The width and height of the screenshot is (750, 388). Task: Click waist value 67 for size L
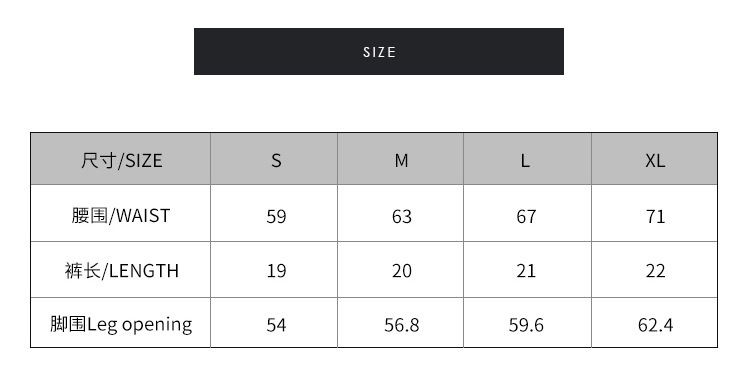tap(526, 217)
